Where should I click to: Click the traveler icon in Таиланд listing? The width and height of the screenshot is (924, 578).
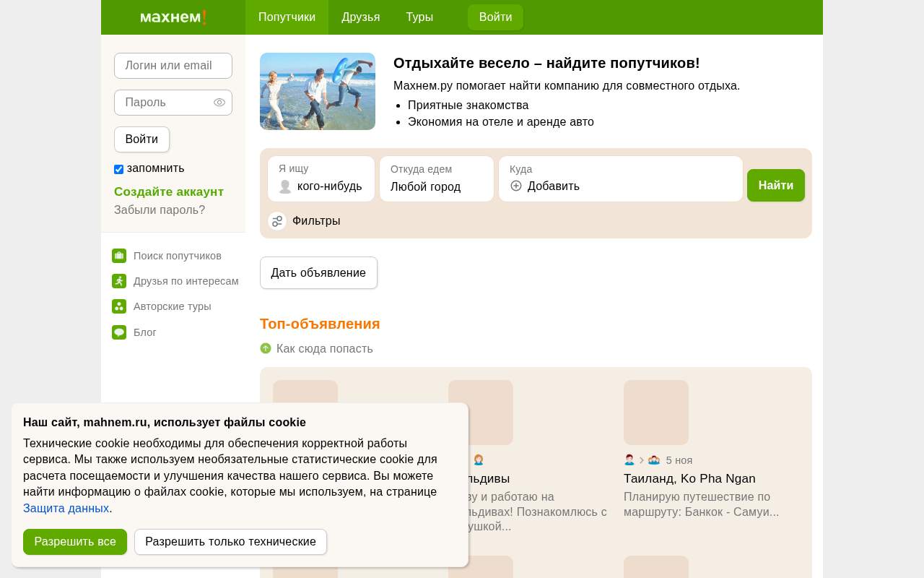coord(629,460)
